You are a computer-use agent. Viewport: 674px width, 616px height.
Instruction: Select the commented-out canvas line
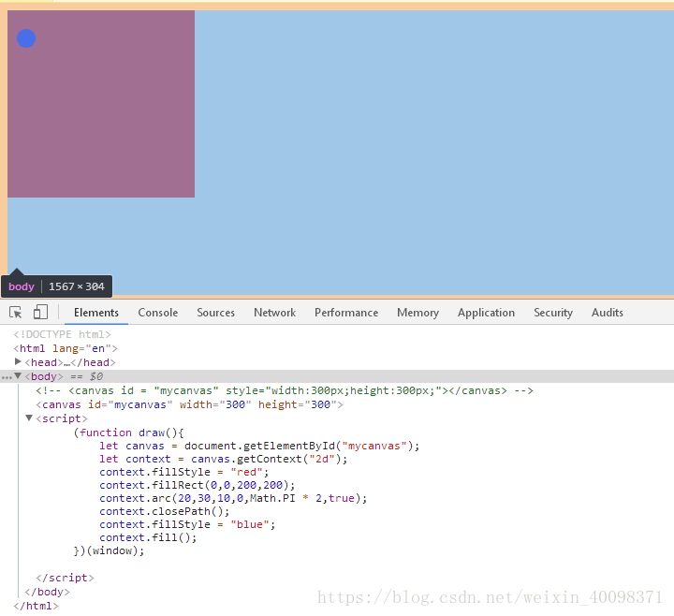pos(285,390)
